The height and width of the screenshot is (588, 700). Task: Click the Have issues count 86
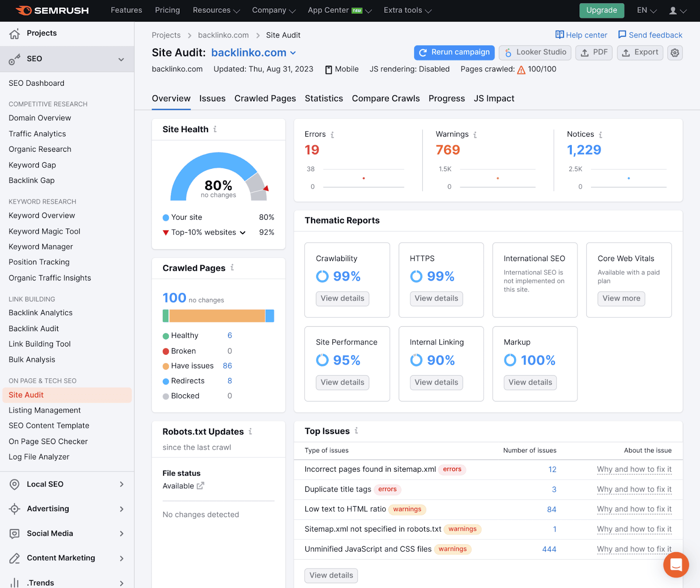227,366
